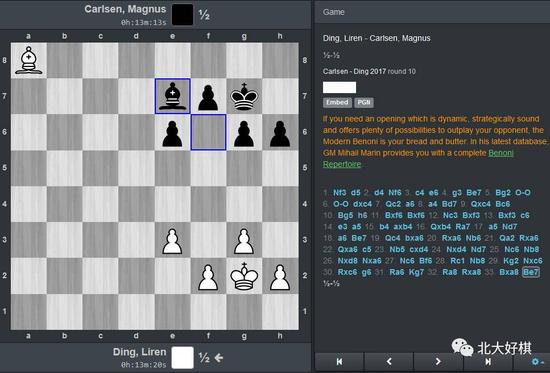Click the Embed button
The height and width of the screenshot is (373, 550).
pyautogui.click(x=337, y=102)
